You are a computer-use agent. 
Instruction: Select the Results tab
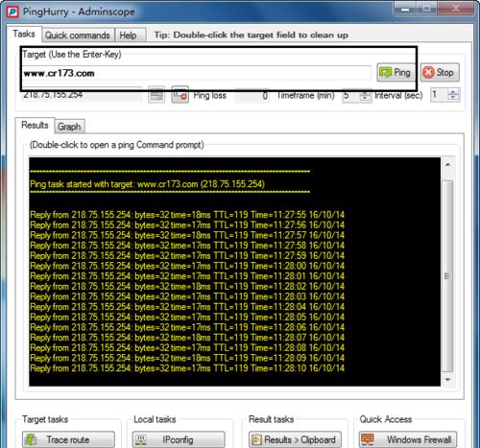(x=35, y=125)
